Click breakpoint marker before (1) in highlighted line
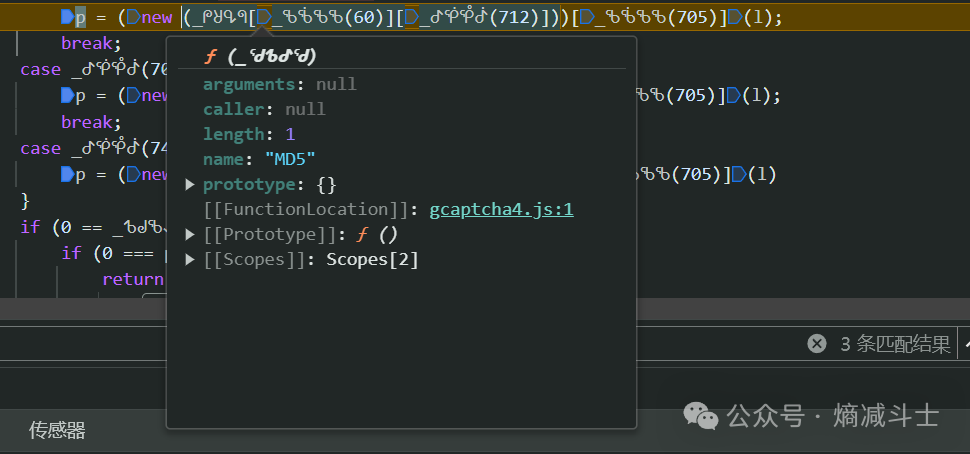970x454 pixels. (x=732, y=17)
